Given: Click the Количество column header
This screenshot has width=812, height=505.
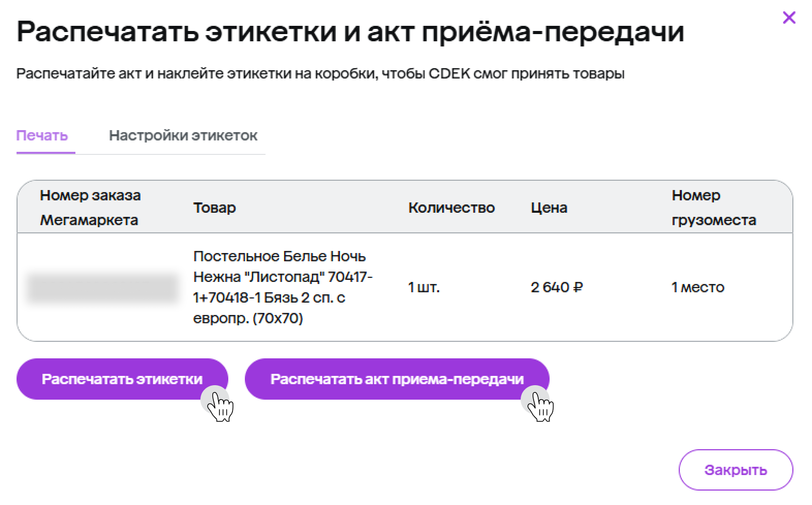Looking at the screenshot, I should click(451, 208).
